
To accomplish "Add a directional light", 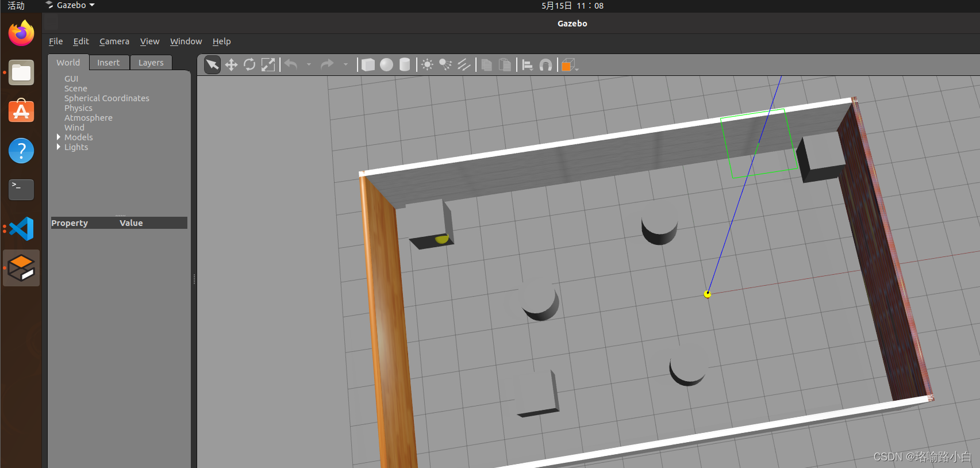I will (464, 64).
